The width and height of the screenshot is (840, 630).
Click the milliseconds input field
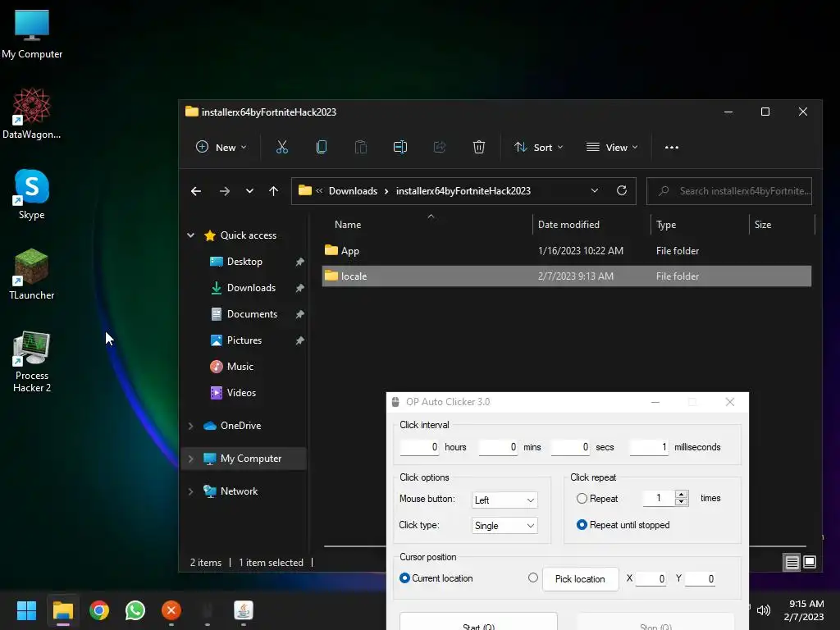[649, 447]
